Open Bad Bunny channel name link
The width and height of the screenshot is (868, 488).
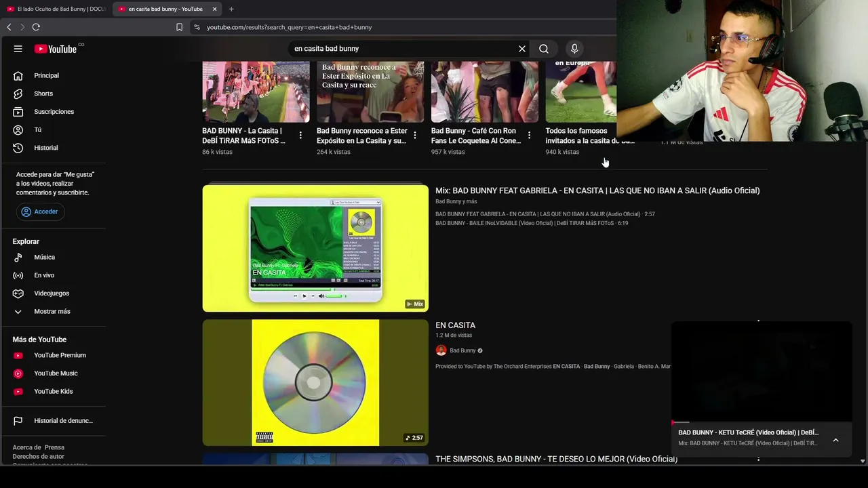pos(463,350)
